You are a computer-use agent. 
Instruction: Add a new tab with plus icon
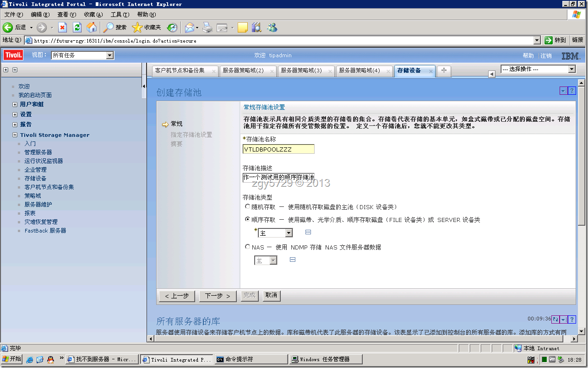click(x=444, y=70)
